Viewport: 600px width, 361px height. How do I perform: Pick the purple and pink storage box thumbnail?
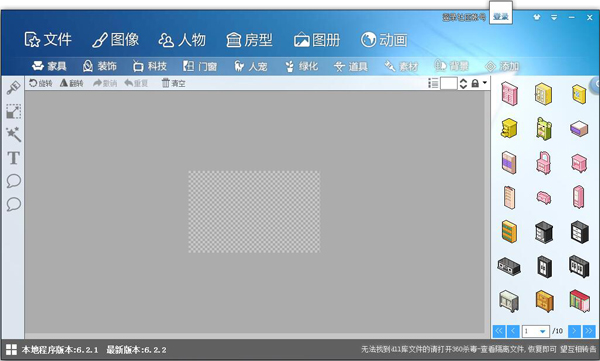tap(579, 129)
